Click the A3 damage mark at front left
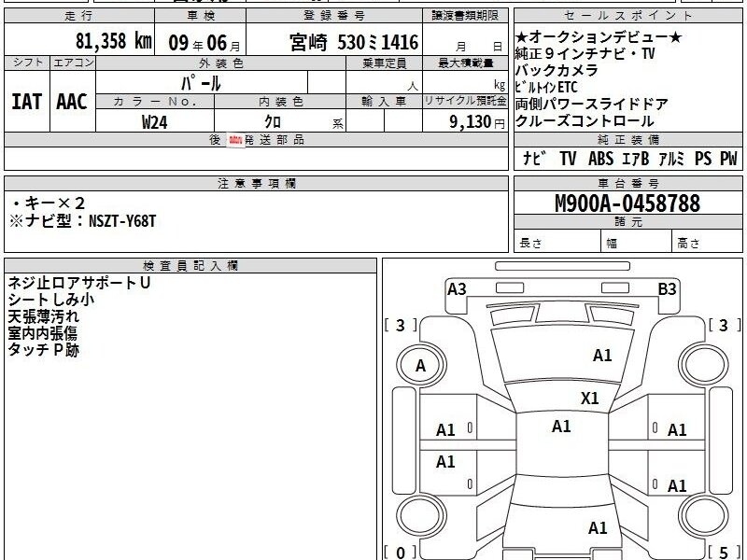Screen dimensions: 747x560 (x=457, y=289)
